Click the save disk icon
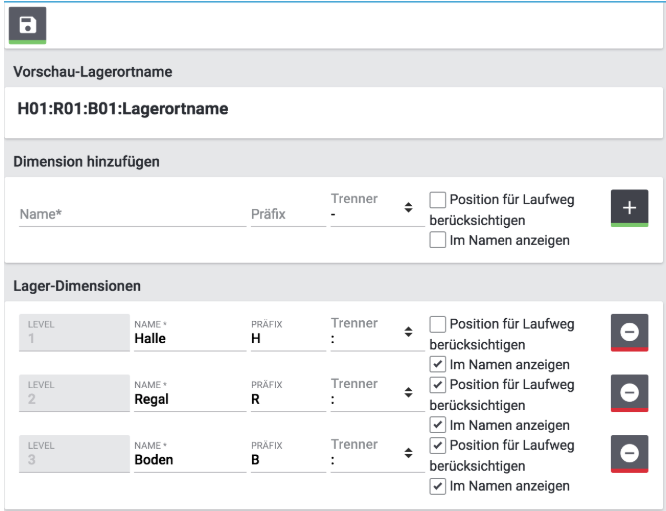This screenshot has height=511, width=666. click(27, 25)
